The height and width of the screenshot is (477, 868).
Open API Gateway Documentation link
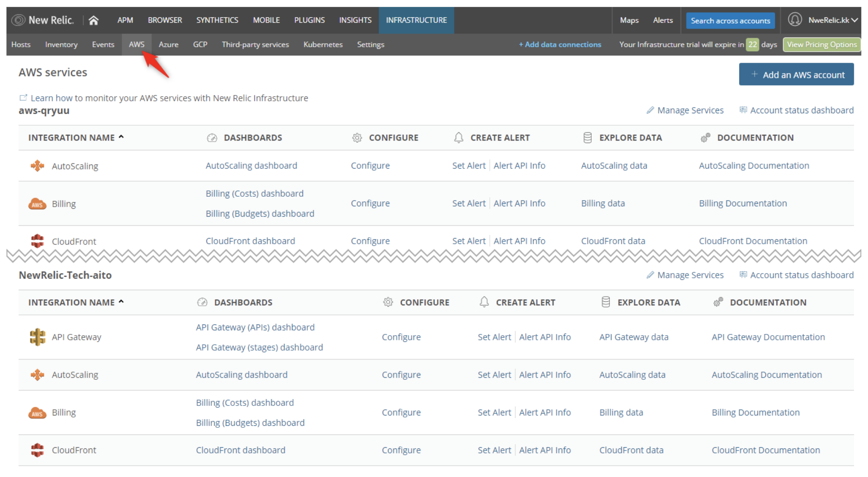click(x=768, y=337)
